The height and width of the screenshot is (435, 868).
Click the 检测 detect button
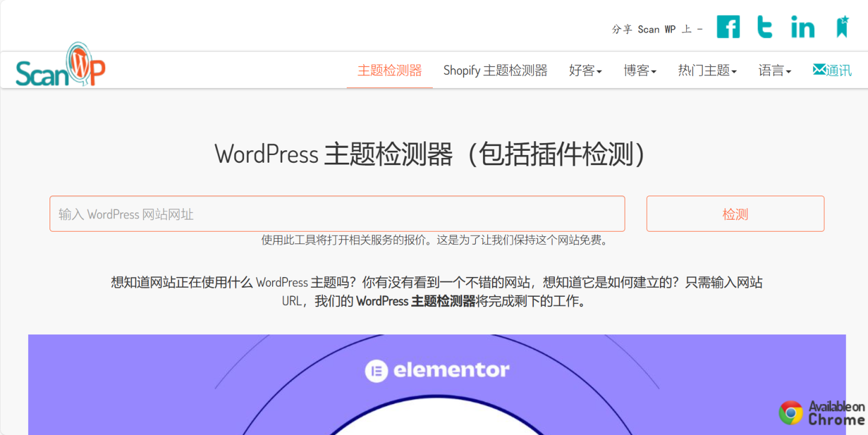pyautogui.click(x=735, y=214)
